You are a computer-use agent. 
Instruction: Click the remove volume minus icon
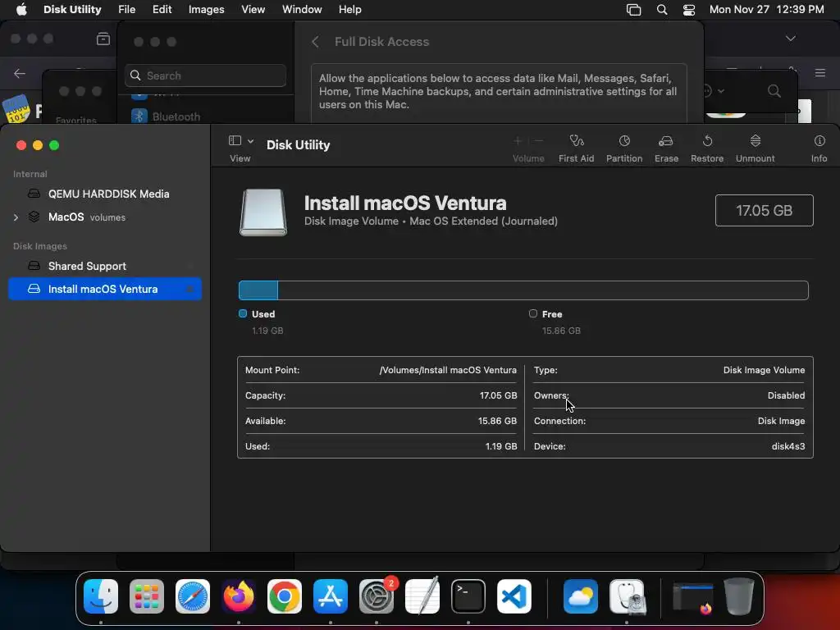pos(539,141)
